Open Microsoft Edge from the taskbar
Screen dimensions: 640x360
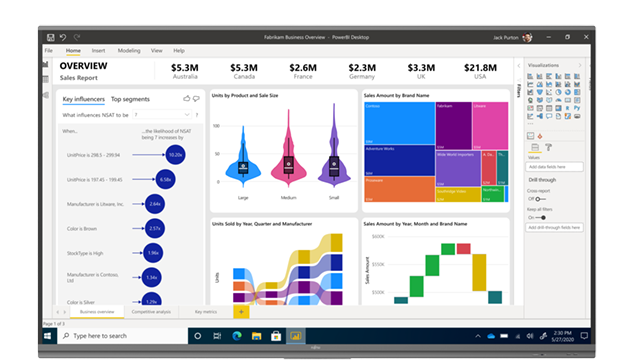point(237,336)
